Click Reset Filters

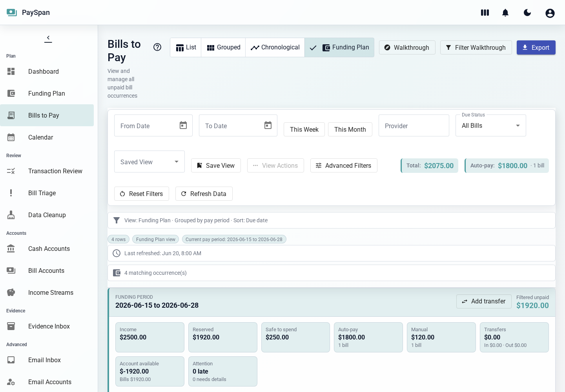click(142, 194)
